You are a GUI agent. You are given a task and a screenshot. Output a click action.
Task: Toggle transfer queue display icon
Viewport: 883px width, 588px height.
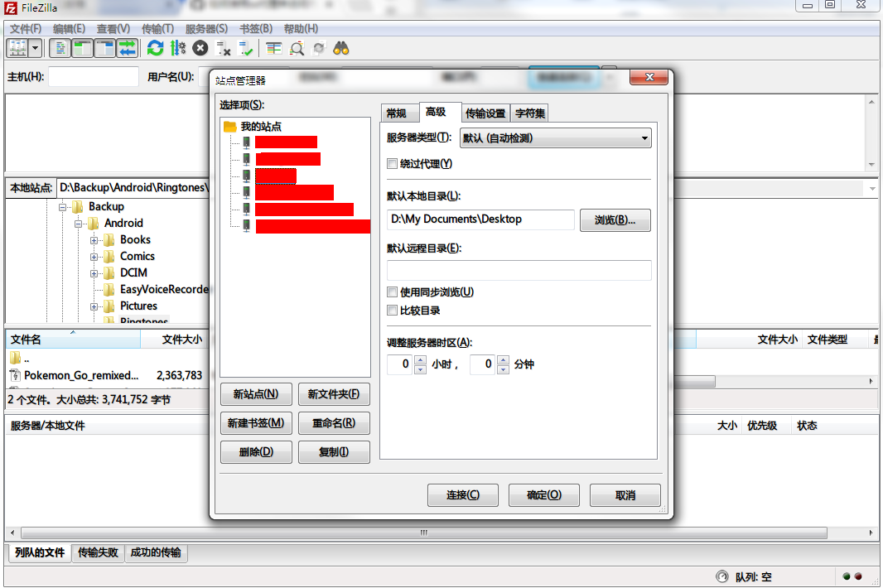tap(128, 48)
